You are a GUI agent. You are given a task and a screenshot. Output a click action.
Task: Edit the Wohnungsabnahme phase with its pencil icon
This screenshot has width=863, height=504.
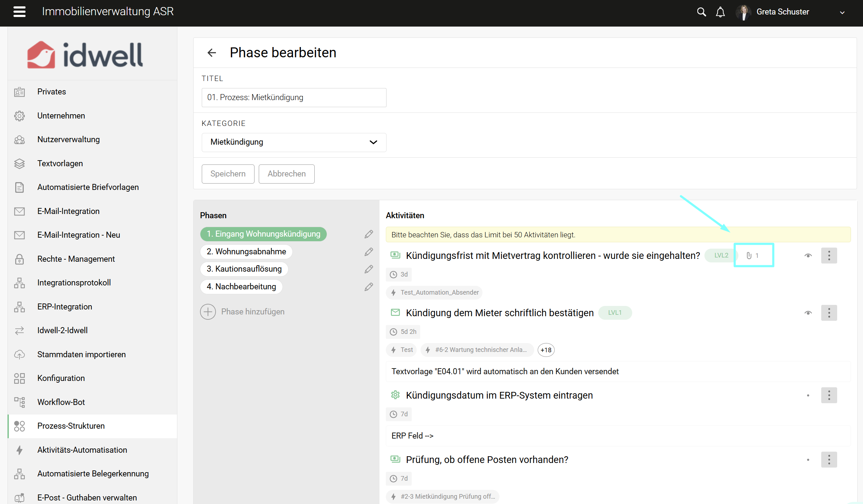pos(368,251)
